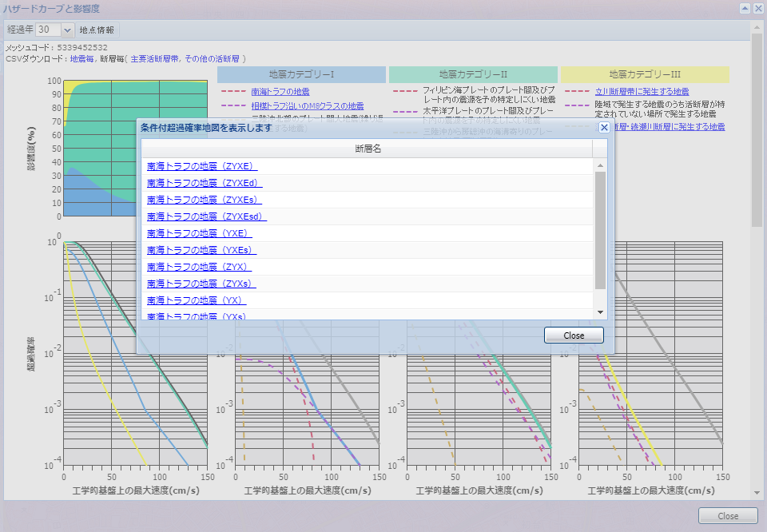
Task: Open 南海トラフの地震（ZYXE） in the list
Action: pyautogui.click(x=202, y=166)
